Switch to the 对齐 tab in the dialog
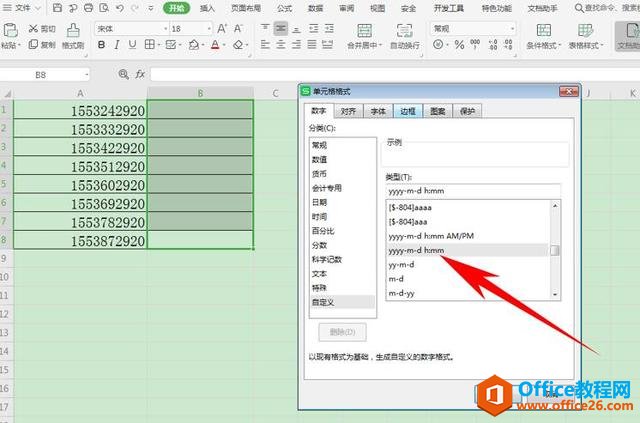640x423 pixels. point(347,111)
